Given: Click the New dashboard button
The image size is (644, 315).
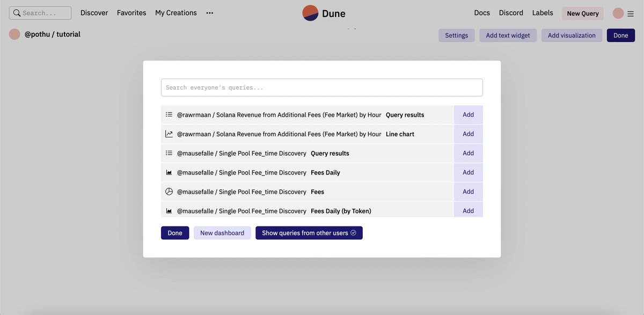Looking at the screenshot, I should [x=222, y=233].
